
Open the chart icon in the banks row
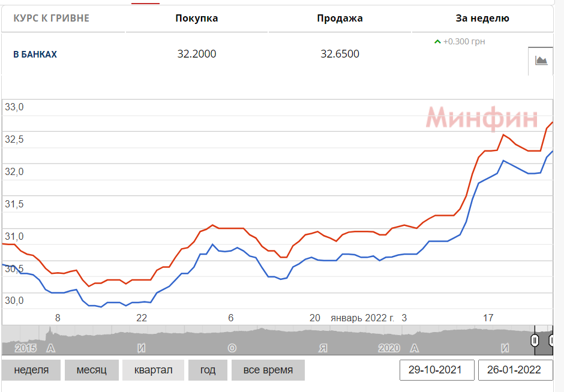[541, 60]
